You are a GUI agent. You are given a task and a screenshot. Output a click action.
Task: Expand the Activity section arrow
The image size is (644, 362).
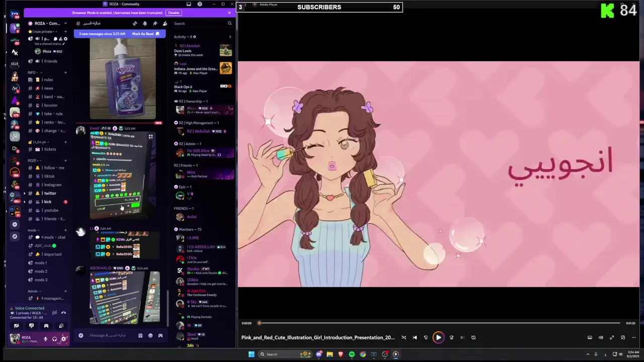[230, 37]
